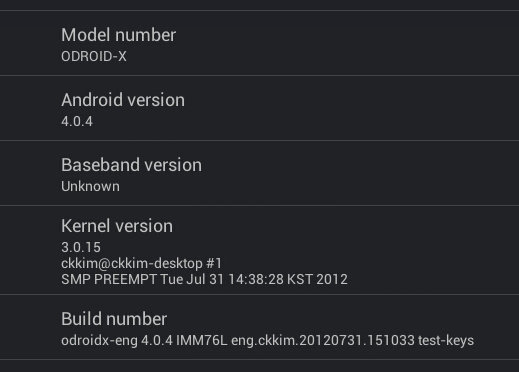519x372 pixels.
Task: Select the ckkim@ckkim-desktop #1 line
Action: [x=141, y=263]
